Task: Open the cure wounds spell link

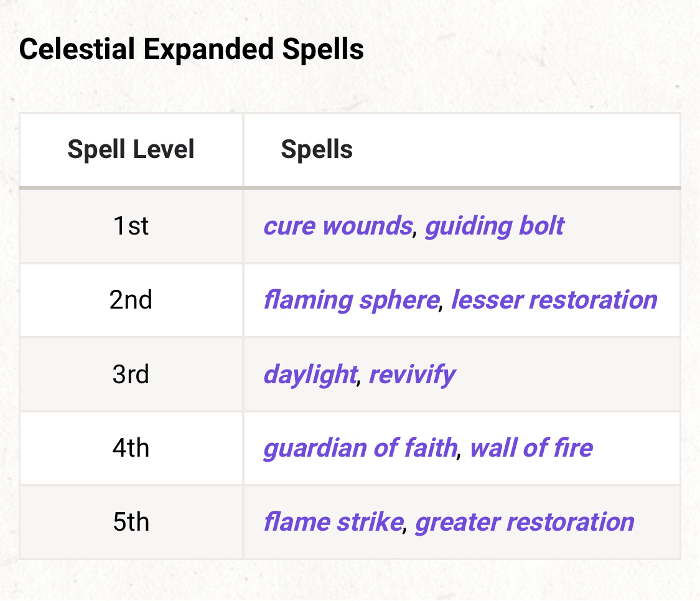Action: tap(337, 226)
